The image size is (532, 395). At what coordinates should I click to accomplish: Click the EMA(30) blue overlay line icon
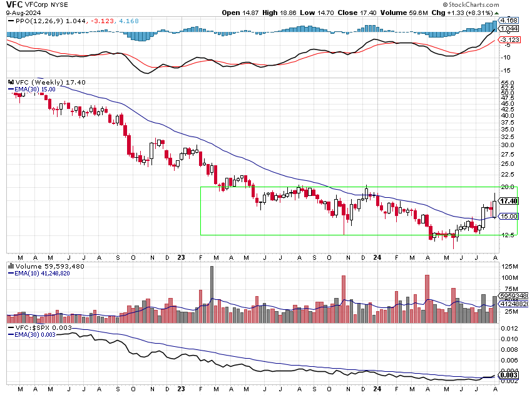point(11,89)
